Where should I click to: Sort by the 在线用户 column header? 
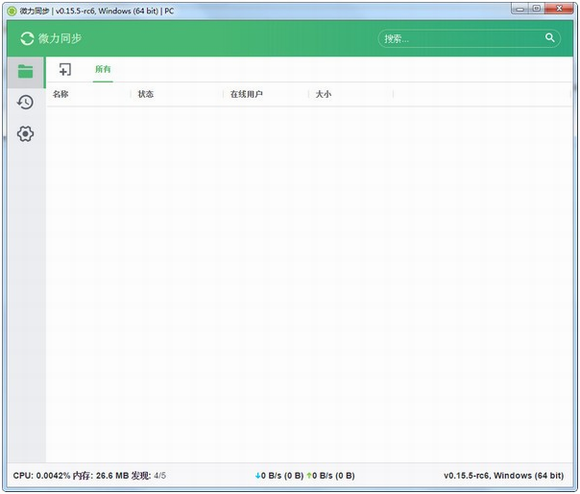point(246,94)
